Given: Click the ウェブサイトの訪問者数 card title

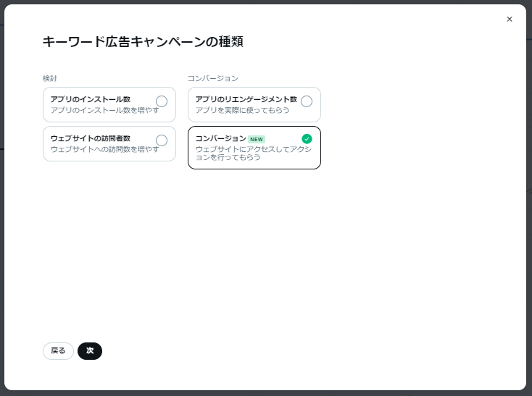Looking at the screenshot, I should 91,138.
